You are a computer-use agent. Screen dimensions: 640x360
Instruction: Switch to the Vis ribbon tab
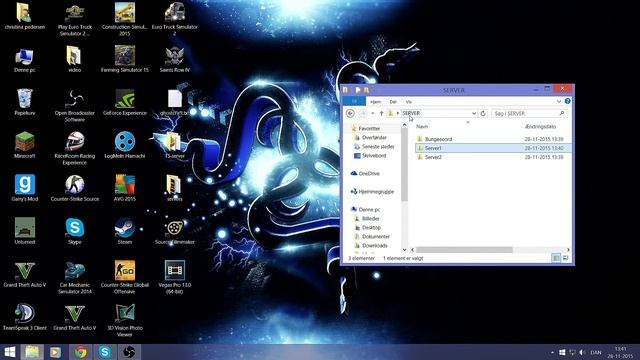pyautogui.click(x=409, y=102)
